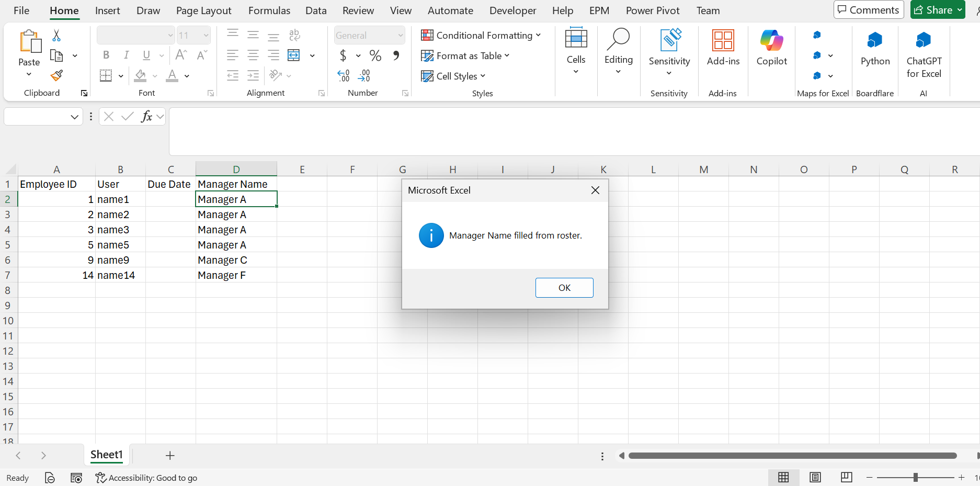
Task: Open the File menu
Action: (x=21, y=10)
